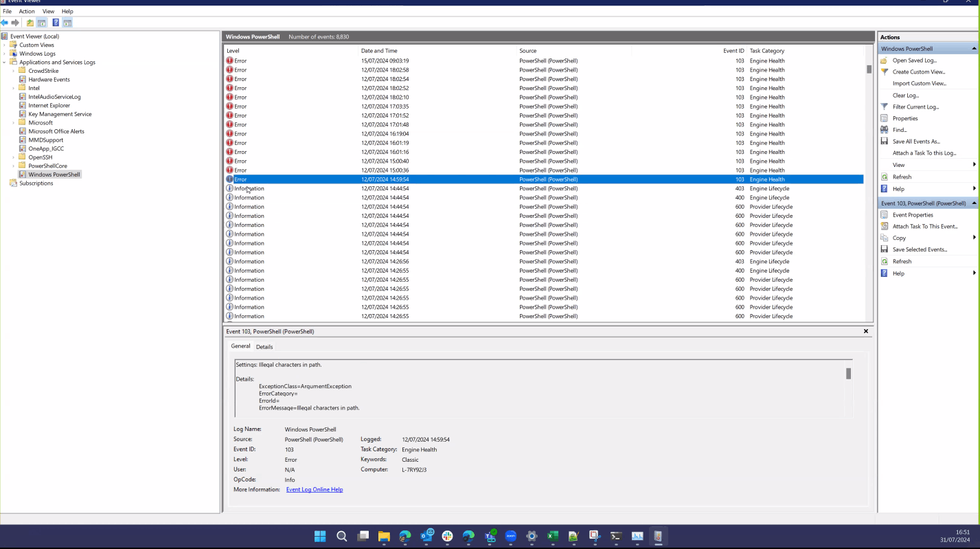Toggle the Show/Hide Action Pane toolbar icon
Screen dimensions: 980x549
pos(67,23)
